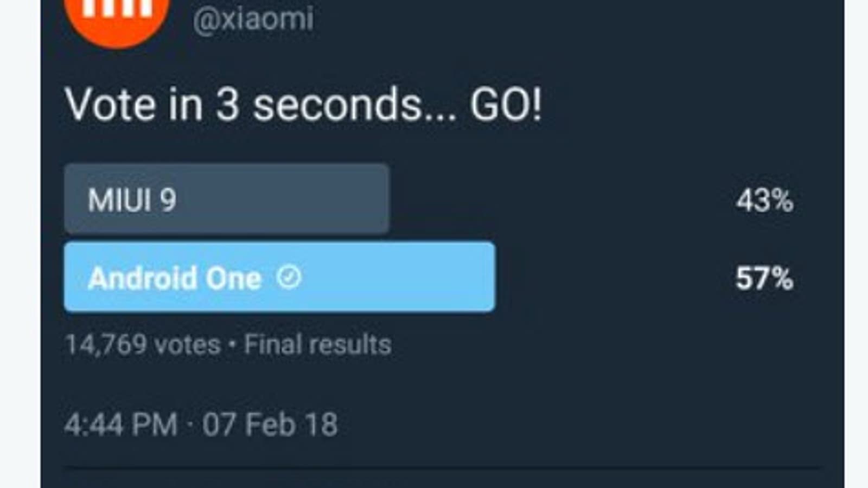Image resolution: width=868 pixels, height=488 pixels.
Task: Select the MIUI 9 poll option bar
Action: (x=226, y=199)
